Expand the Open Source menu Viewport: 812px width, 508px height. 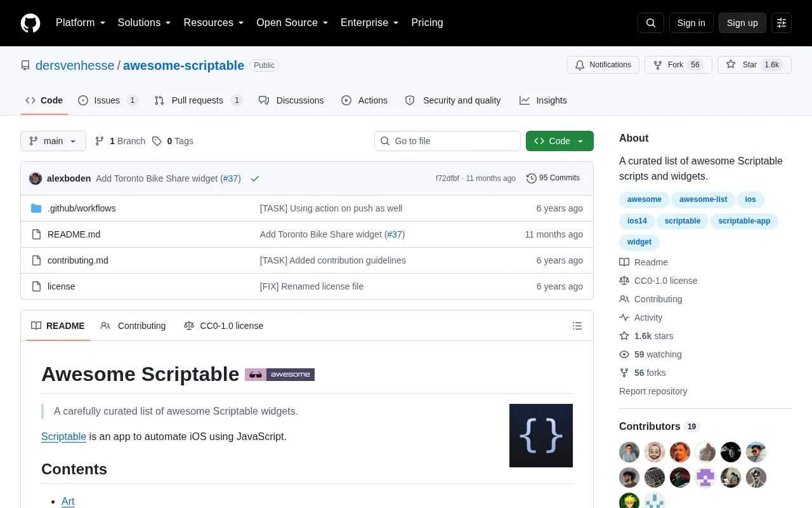(x=292, y=22)
